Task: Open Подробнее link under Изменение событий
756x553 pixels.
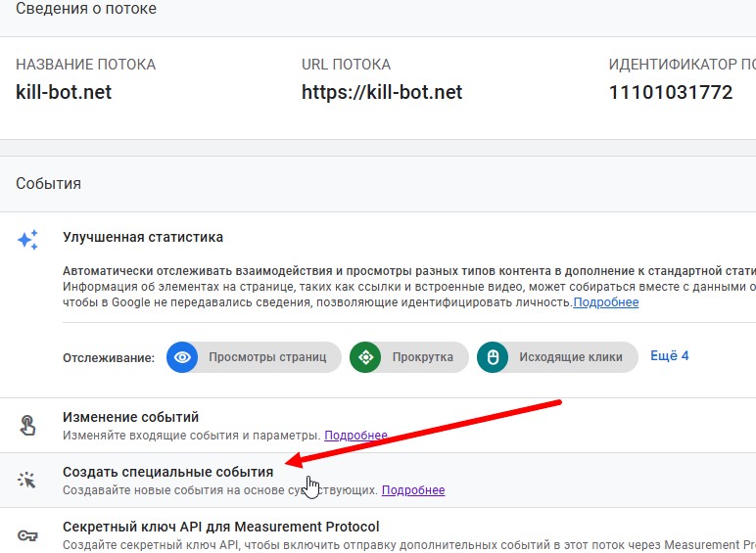Action: pos(355,436)
